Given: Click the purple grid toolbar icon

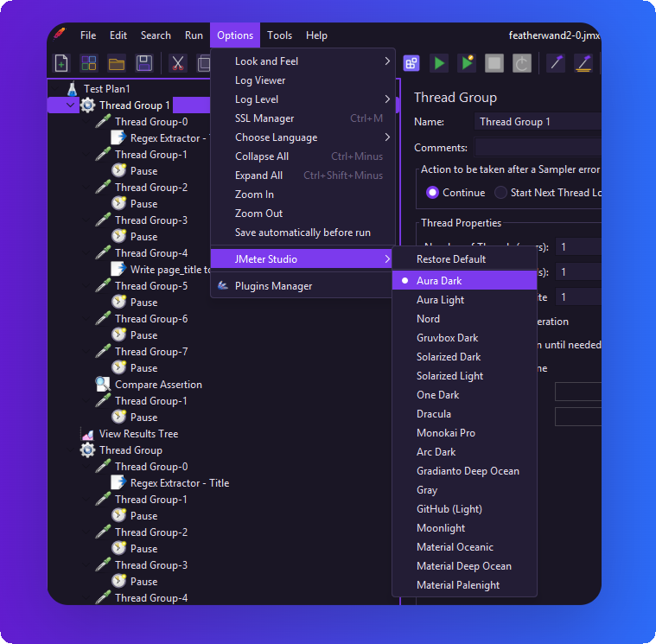Looking at the screenshot, I should [411, 64].
